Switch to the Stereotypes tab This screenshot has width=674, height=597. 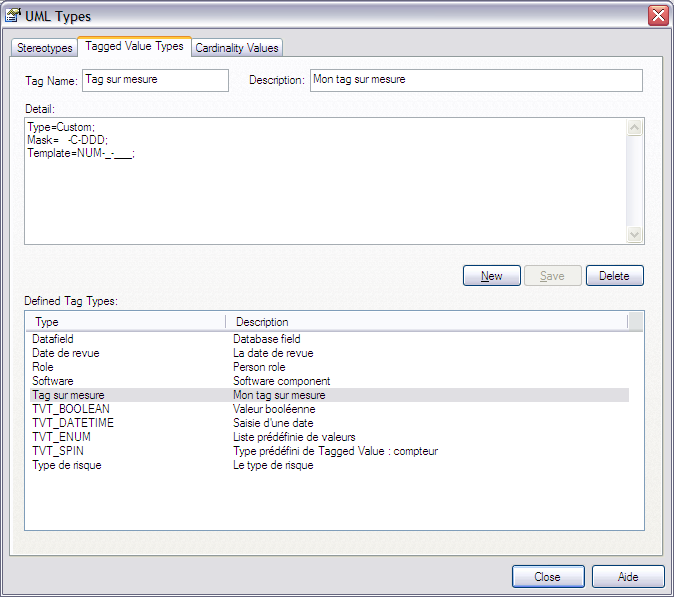click(44, 48)
